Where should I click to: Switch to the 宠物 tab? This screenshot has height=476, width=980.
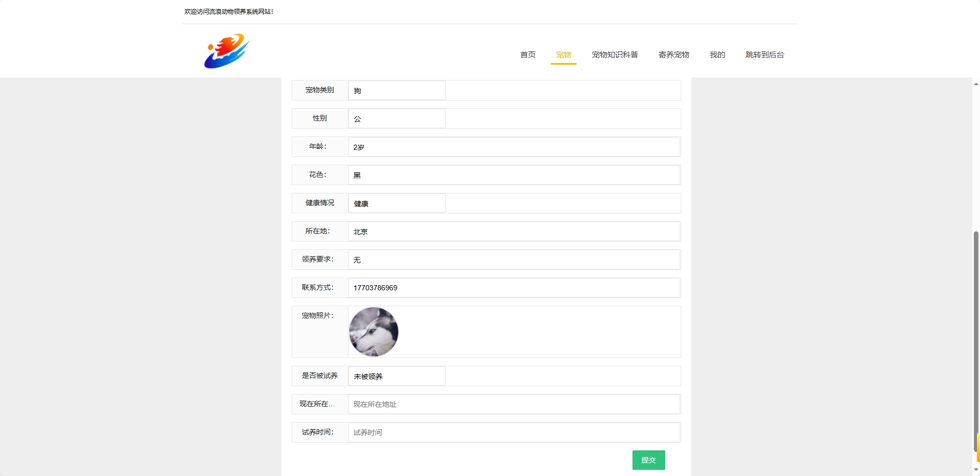[x=563, y=55]
